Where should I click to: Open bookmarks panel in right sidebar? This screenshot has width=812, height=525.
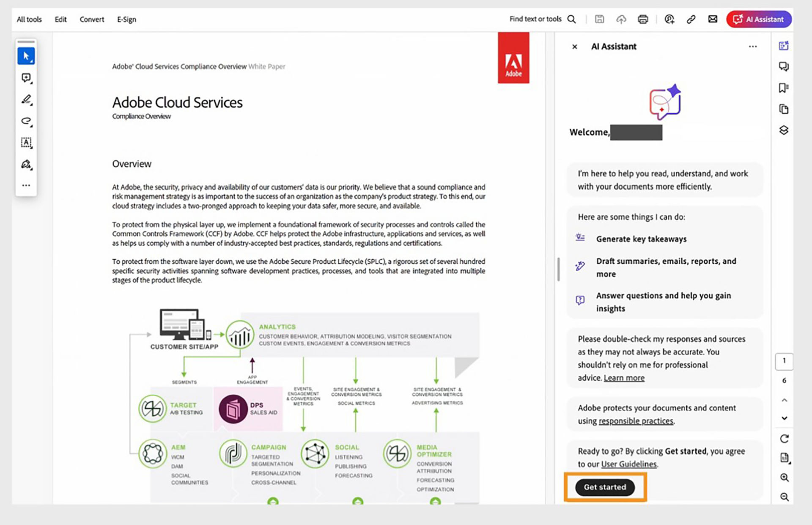click(x=784, y=88)
